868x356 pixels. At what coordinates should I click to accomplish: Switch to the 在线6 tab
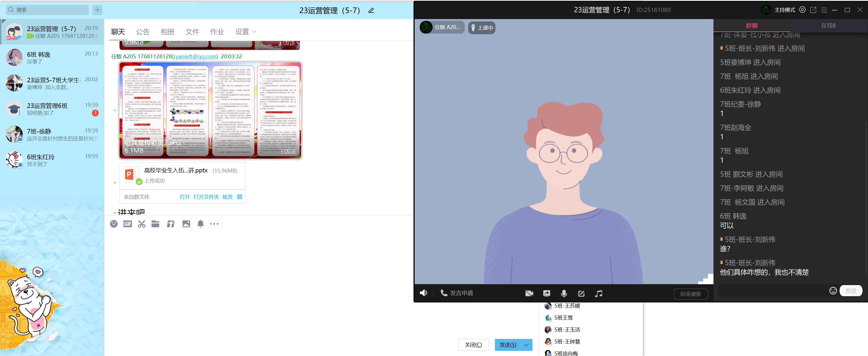click(828, 26)
